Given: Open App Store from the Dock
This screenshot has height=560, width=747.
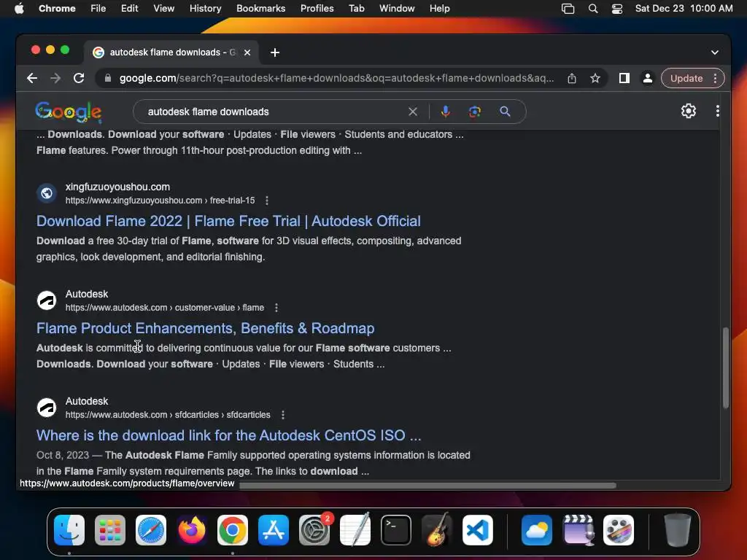Looking at the screenshot, I should pos(274,530).
